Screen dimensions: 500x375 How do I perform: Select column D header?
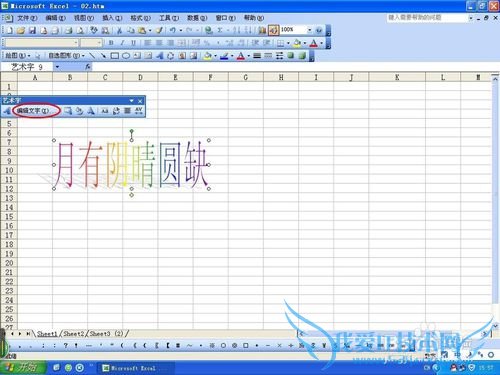pyautogui.click(x=140, y=77)
